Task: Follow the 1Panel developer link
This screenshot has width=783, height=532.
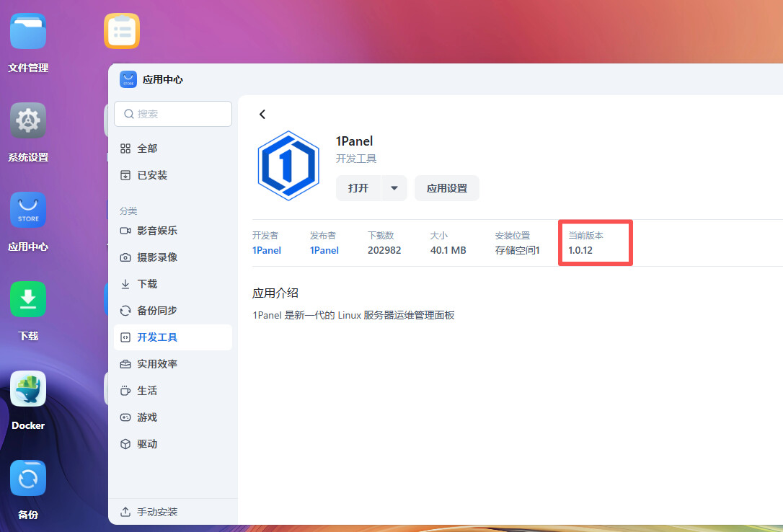Action: [x=266, y=250]
